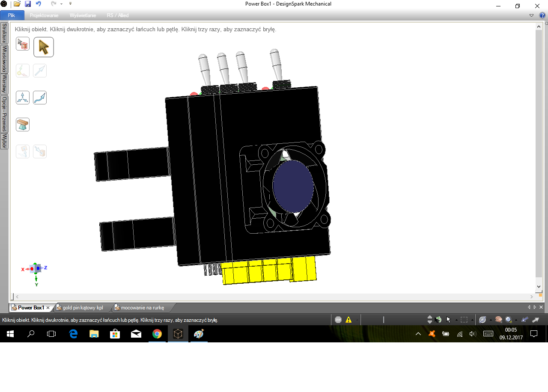
Task: Pick the curved arrow path tool
Action: (x=40, y=98)
